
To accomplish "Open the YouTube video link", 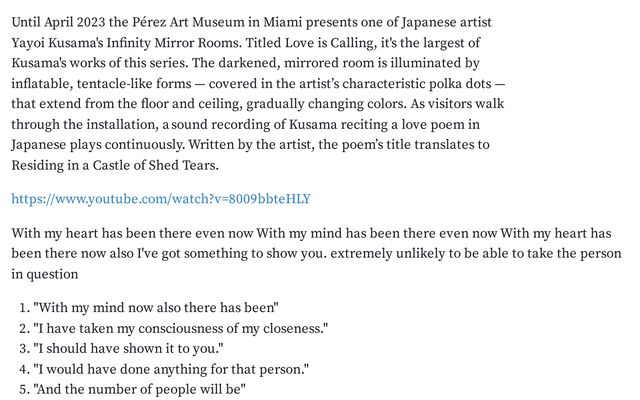I will (x=161, y=198).
